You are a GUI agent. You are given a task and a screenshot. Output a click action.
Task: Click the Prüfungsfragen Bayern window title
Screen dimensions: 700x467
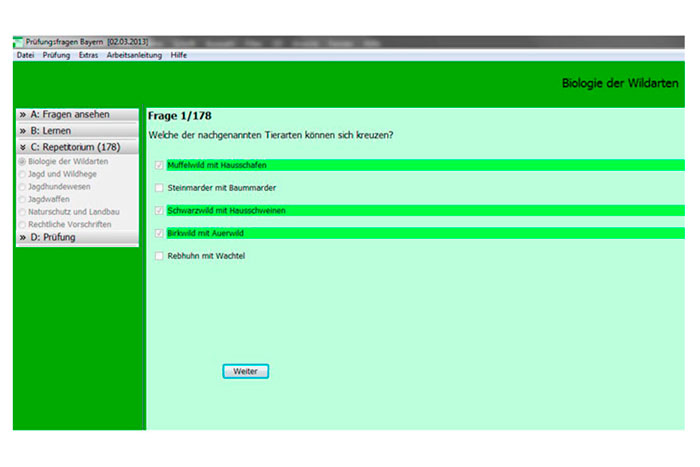[x=87, y=42]
